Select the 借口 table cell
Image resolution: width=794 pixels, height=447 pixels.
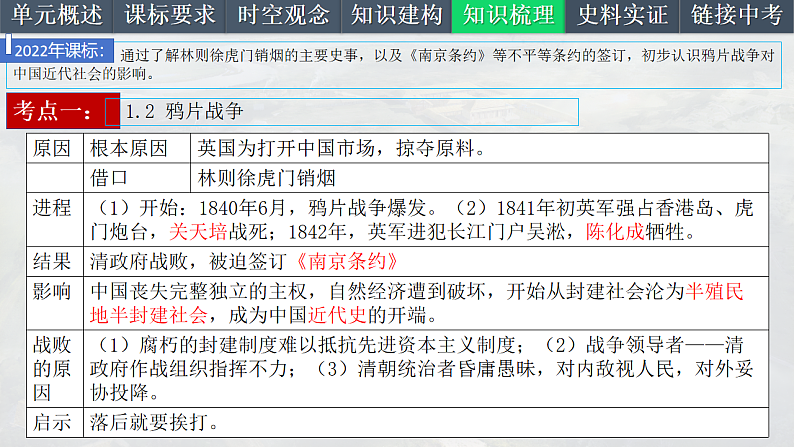[137, 178]
